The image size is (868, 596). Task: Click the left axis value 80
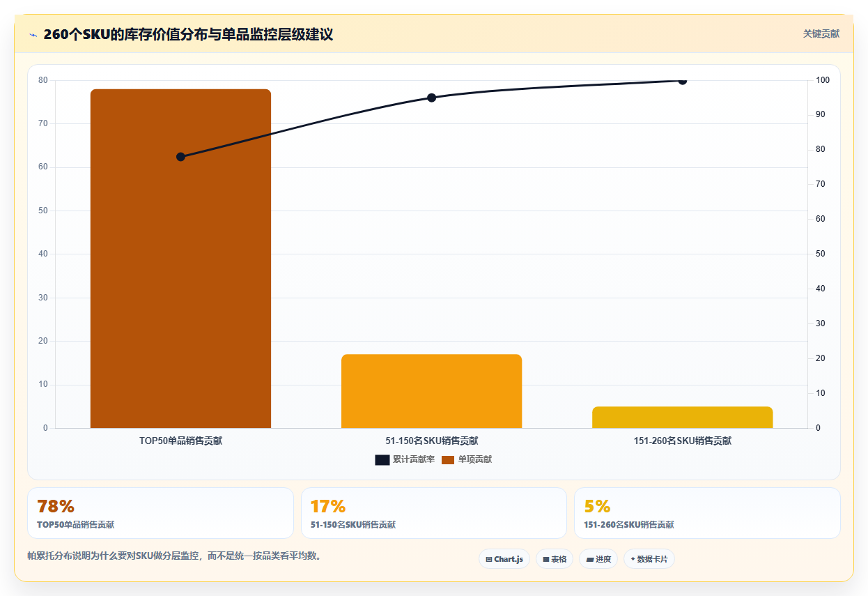click(43, 80)
